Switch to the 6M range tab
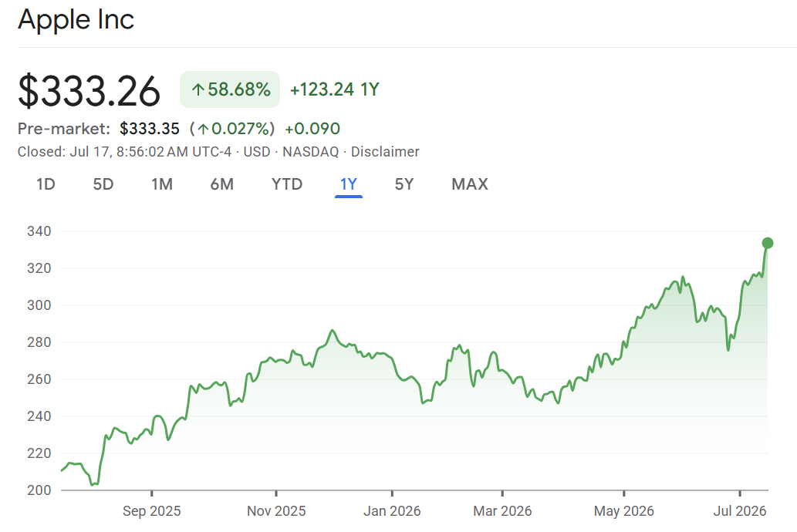 222,184
